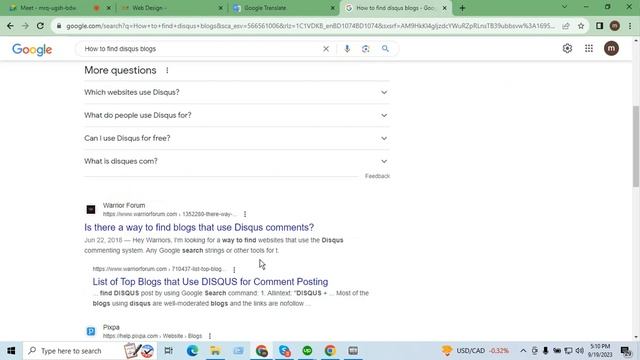Open options for More questions section
The width and height of the screenshot is (640, 360).
[167, 70]
